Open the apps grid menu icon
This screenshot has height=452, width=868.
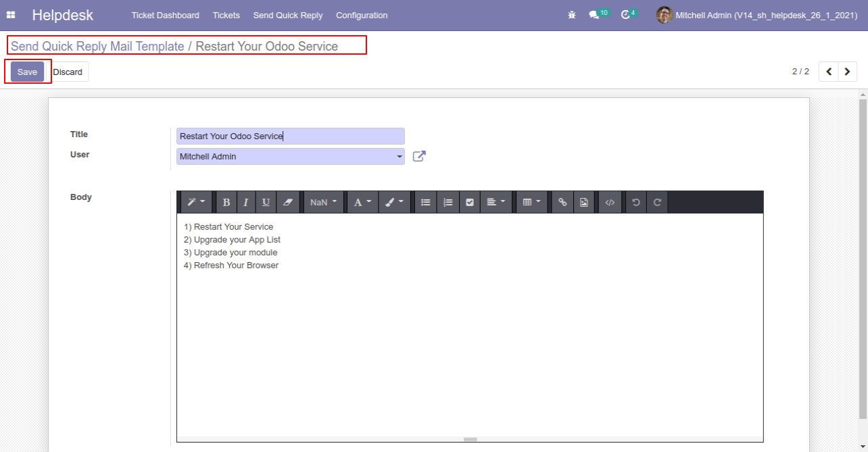coord(11,15)
